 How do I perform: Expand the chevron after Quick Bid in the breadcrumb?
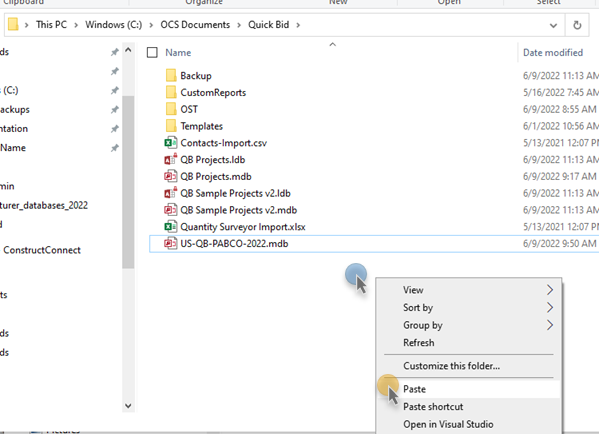click(x=298, y=25)
